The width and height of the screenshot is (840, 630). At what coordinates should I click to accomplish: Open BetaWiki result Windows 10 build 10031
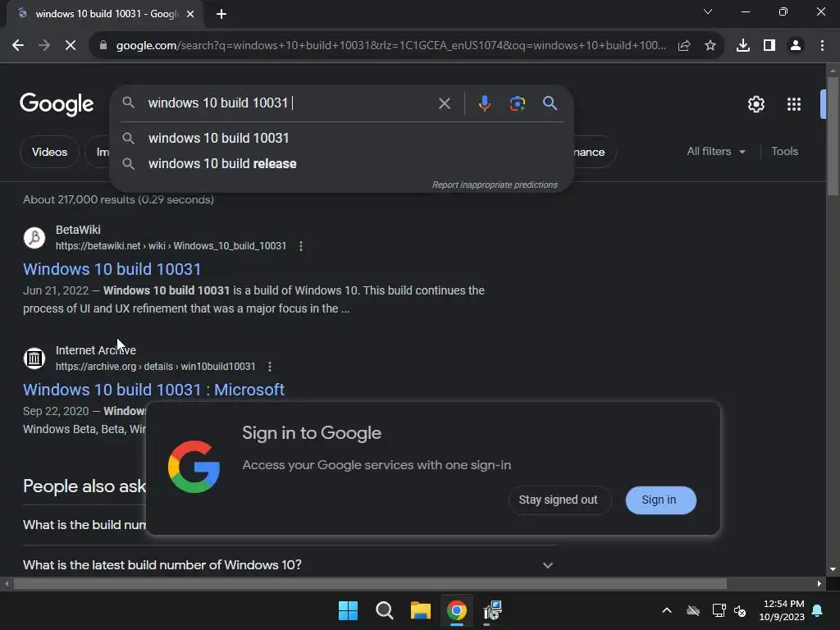pyautogui.click(x=112, y=269)
